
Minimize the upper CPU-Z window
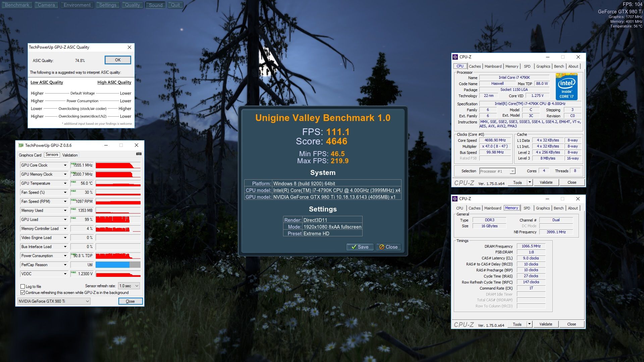(x=547, y=57)
